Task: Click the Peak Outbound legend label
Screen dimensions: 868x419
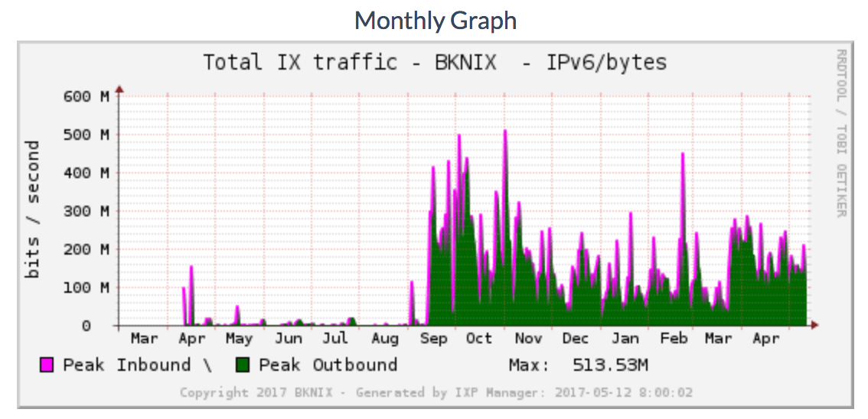Action: click(x=328, y=365)
